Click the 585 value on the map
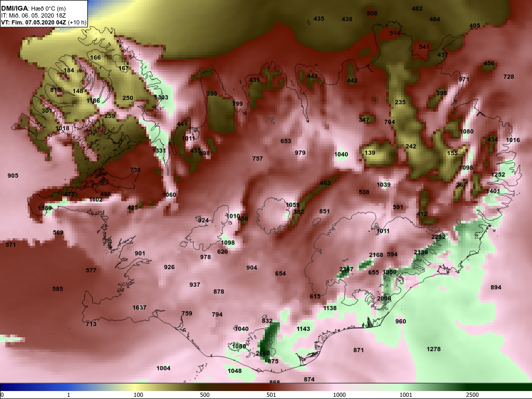Screen dimensions: 532x399 click(x=57, y=289)
